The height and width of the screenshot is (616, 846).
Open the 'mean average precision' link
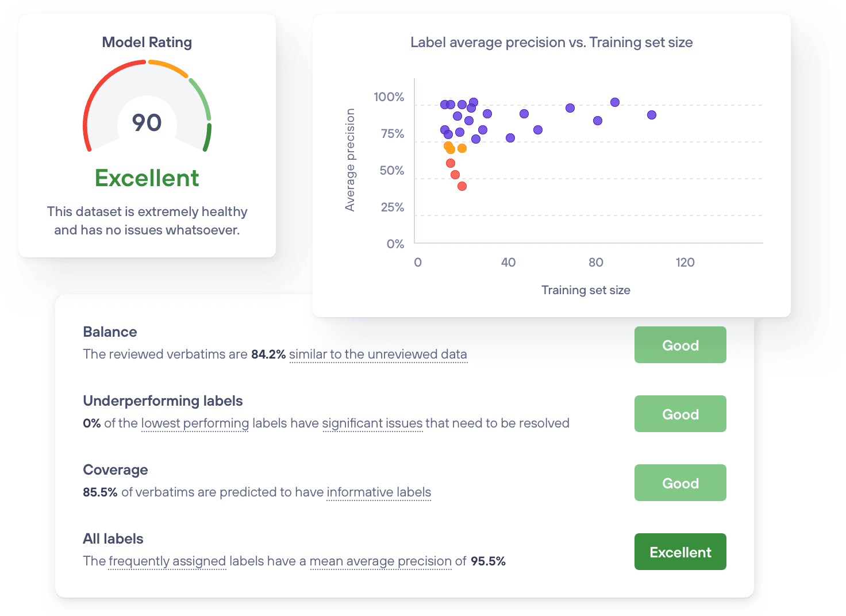click(x=380, y=561)
